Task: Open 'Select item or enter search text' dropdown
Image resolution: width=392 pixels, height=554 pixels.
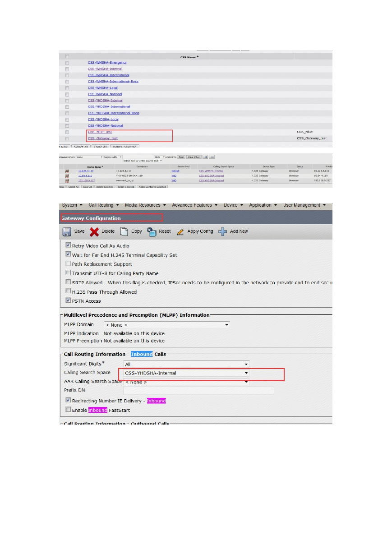Action: (x=143, y=161)
